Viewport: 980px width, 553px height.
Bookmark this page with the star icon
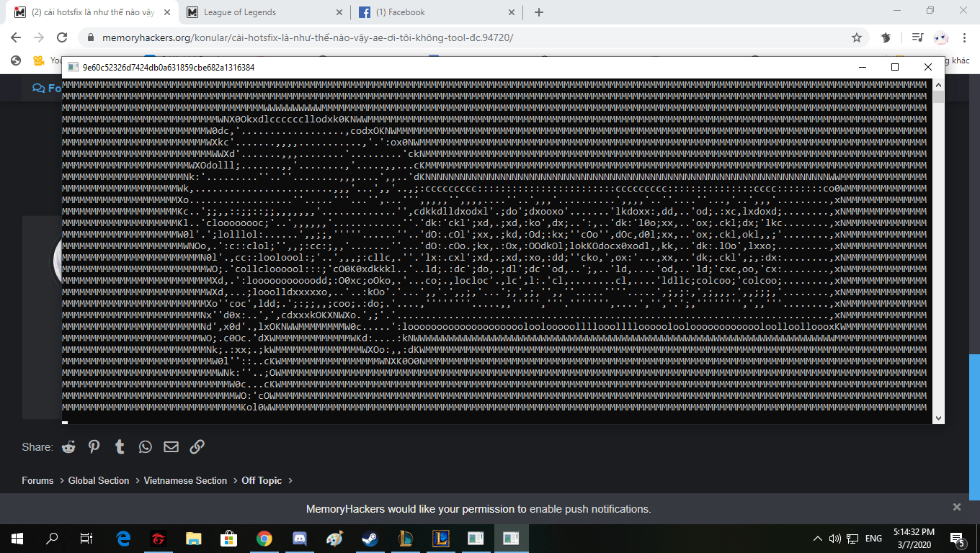point(857,37)
